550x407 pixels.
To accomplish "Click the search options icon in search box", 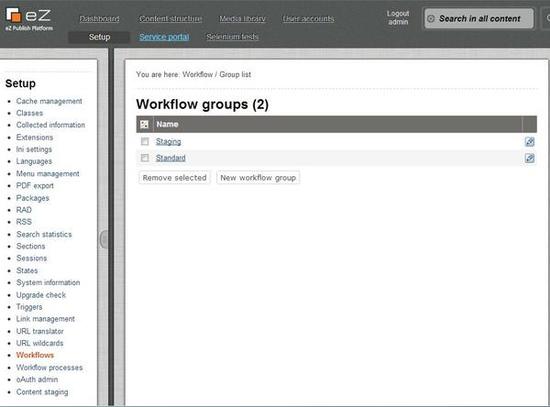I will tap(431, 19).
